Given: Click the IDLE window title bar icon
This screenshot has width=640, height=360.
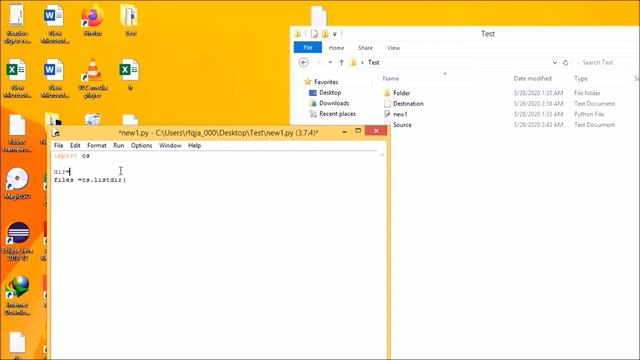Looking at the screenshot, I should [56, 133].
